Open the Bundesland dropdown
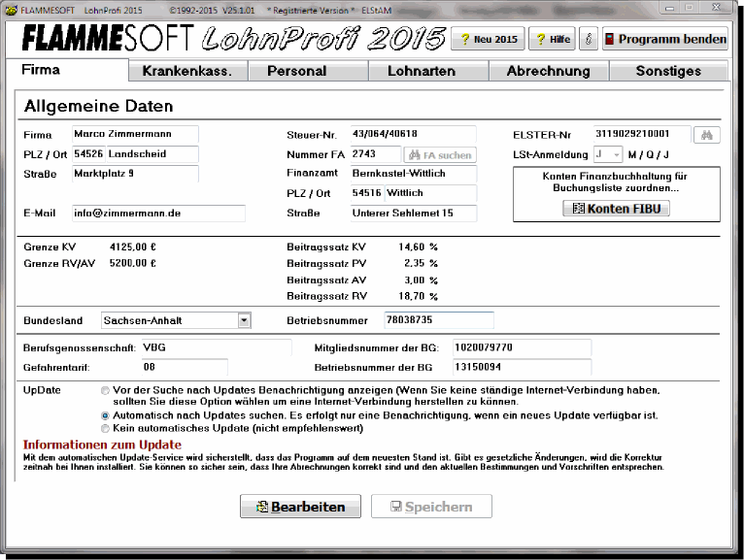744x560 pixels. [x=244, y=320]
